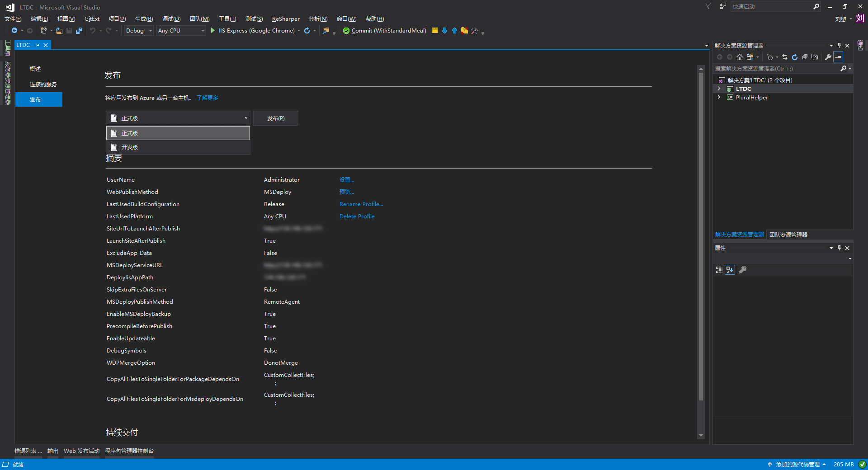This screenshot has height=470, width=868.
Task: Click the browser refresh icon in the toolbar
Action: click(x=307, y=31)
